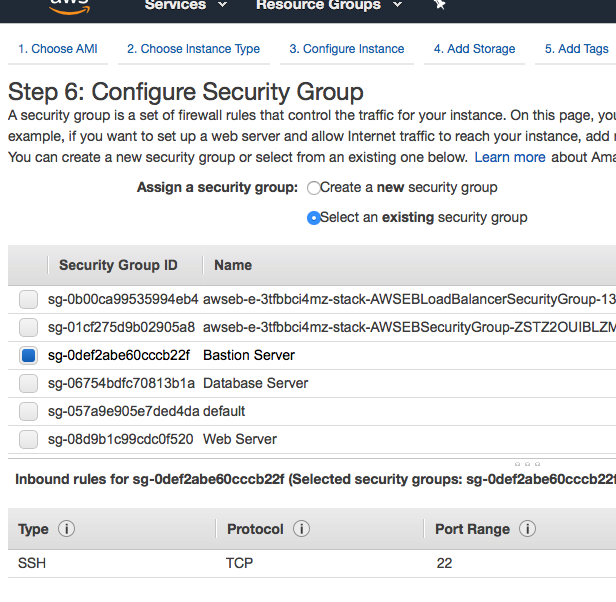Switch to 2. Choose Instance Type step

193,49
